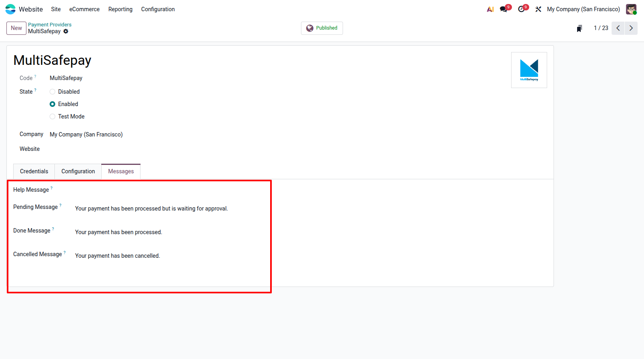Select the Messages tab
The image size is (644, 359).
[x=121, y=171]
